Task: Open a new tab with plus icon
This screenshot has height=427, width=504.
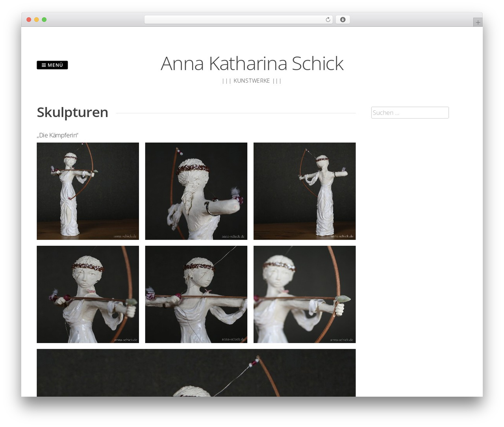Action: click(478, 22)
